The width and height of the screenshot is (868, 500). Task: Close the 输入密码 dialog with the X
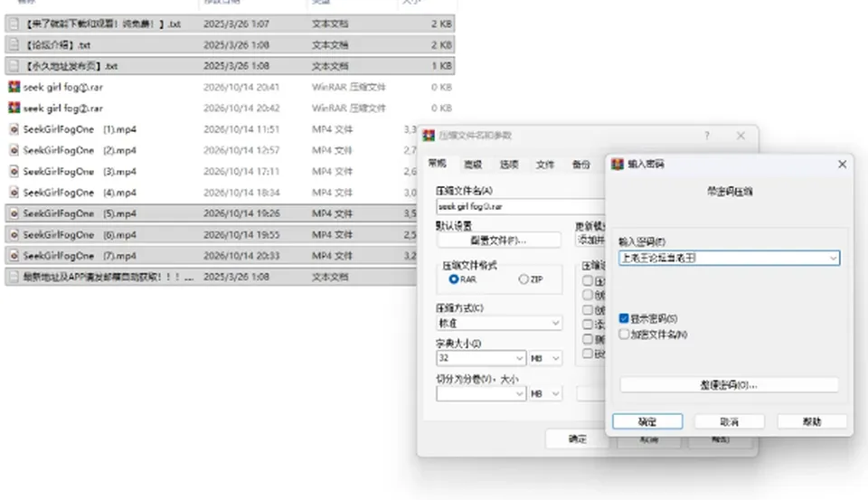842,164
